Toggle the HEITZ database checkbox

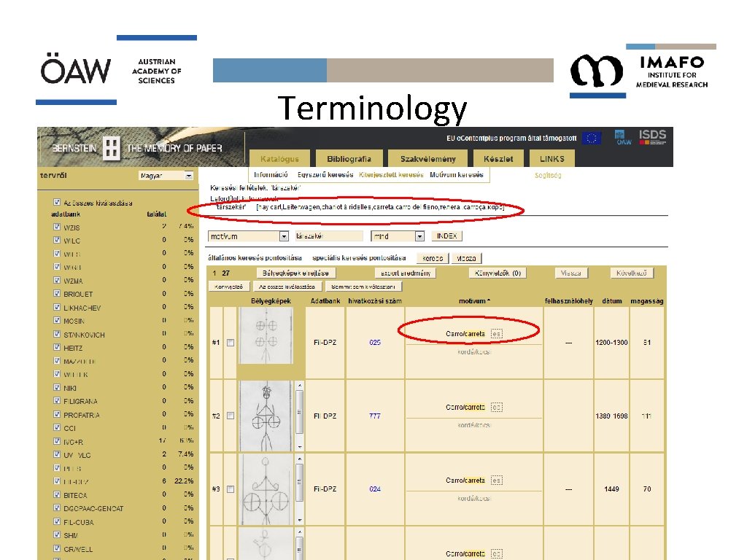point(57,347)
